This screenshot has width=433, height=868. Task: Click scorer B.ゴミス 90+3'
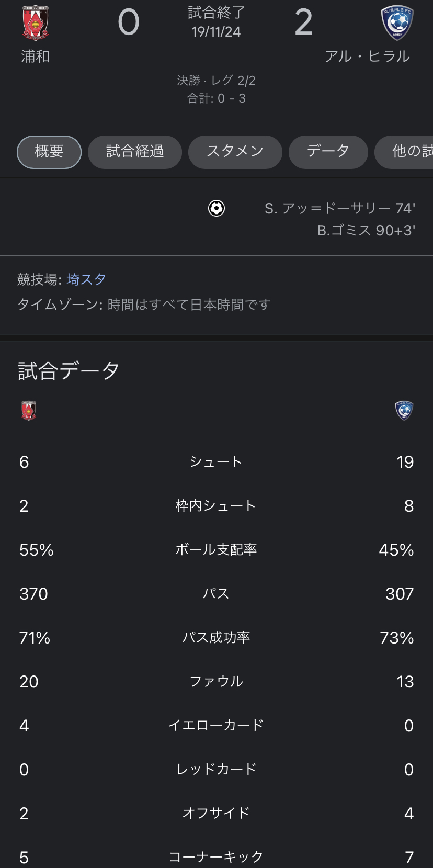coord(366,231)
